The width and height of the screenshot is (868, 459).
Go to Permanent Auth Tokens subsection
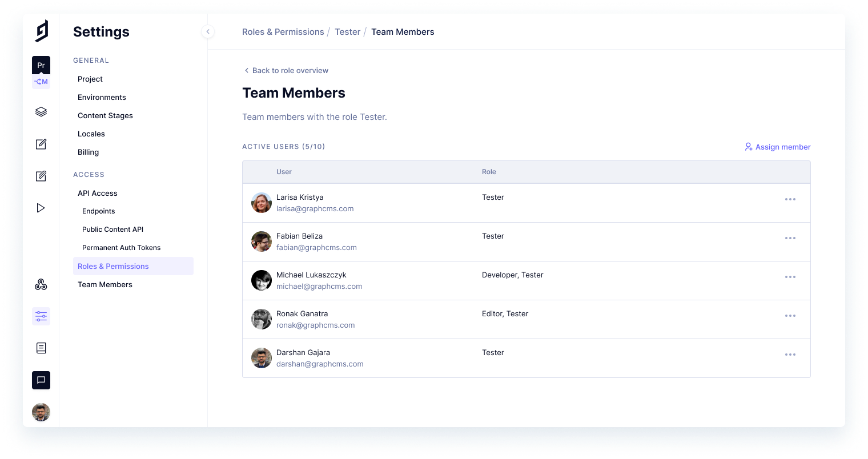click(122, 248)
